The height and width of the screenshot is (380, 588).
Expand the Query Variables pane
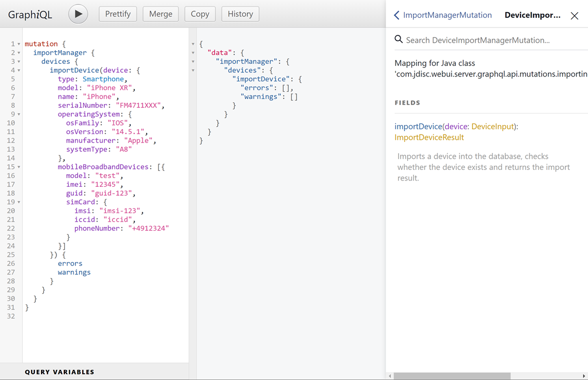[x=60, y=372]
